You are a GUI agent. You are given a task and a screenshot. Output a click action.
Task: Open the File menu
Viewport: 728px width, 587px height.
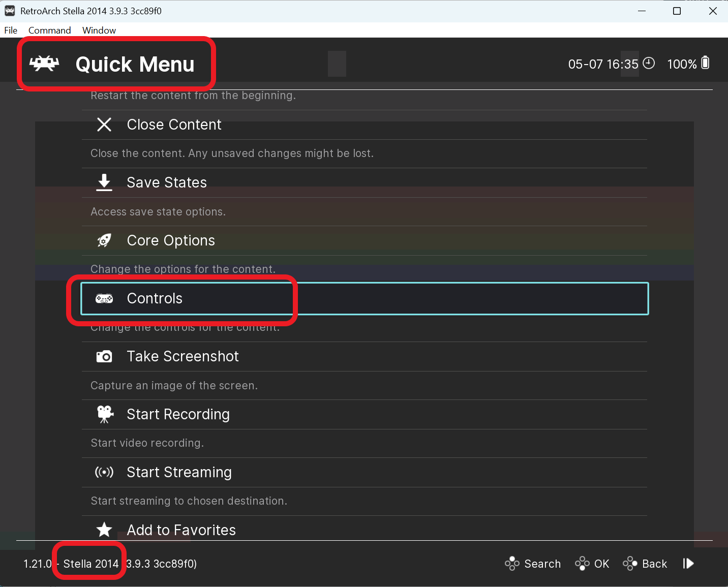pyautogui.click(x=11, y=30)
